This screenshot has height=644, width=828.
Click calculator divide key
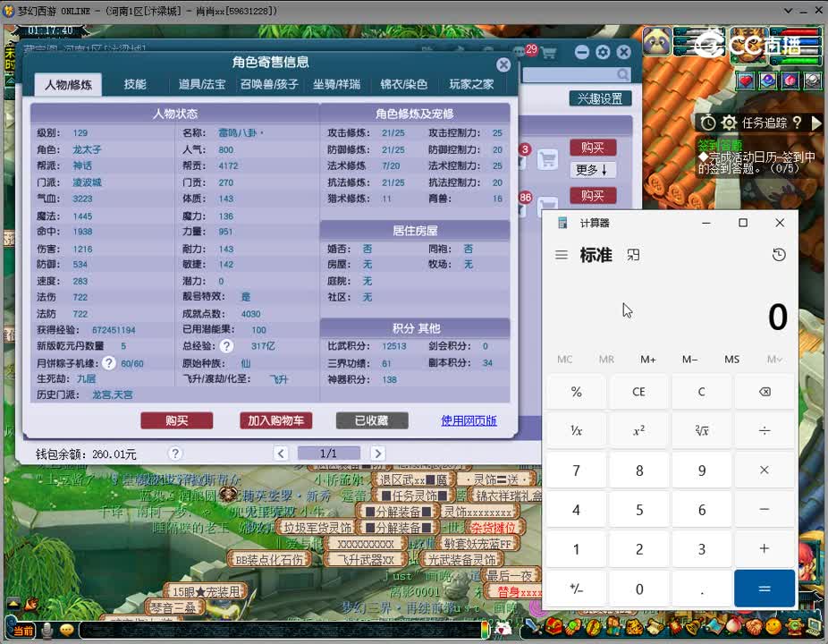[765, 430]
